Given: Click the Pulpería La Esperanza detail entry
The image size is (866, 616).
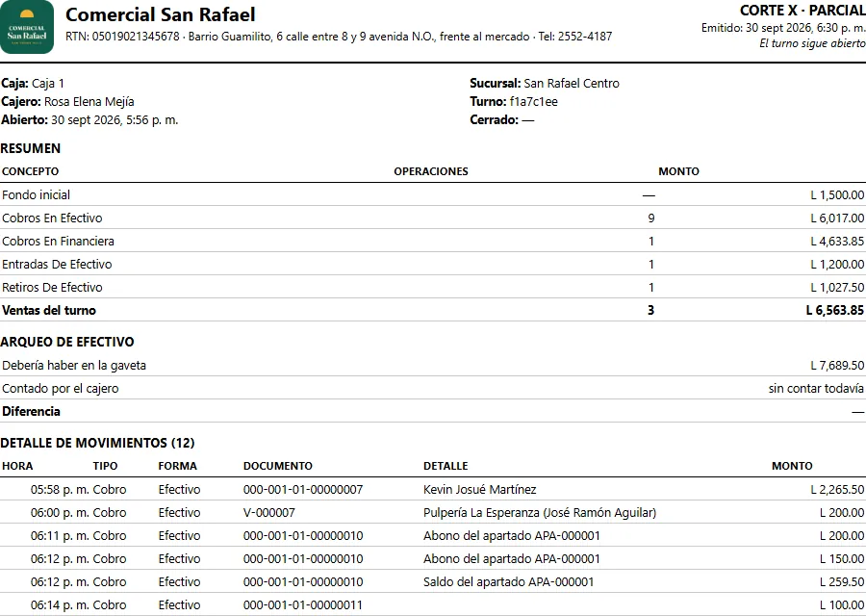Looking at the screenshot, I should pos(540,513).
